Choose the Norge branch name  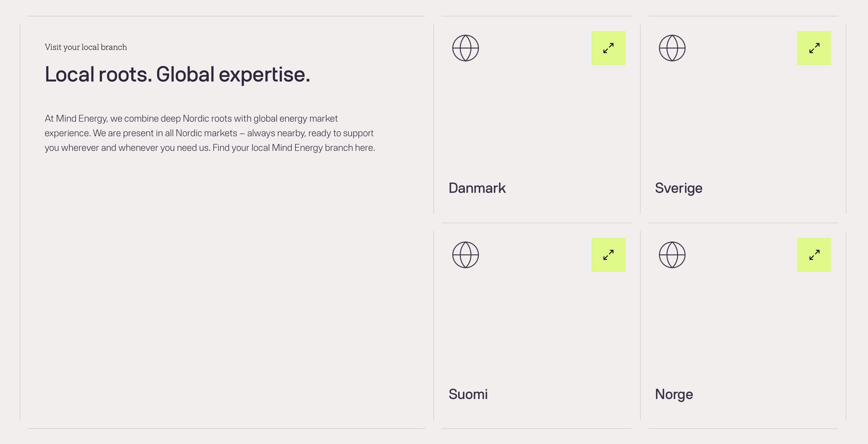point(673,394)
